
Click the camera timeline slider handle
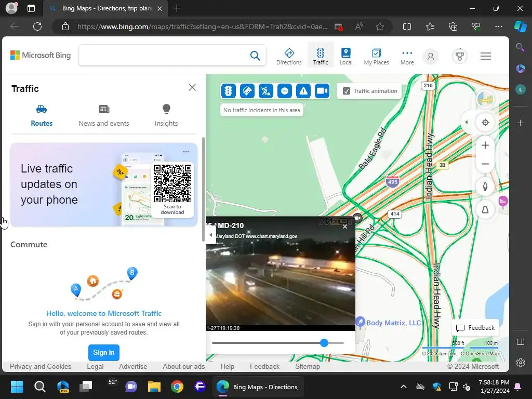click(324, 343)
